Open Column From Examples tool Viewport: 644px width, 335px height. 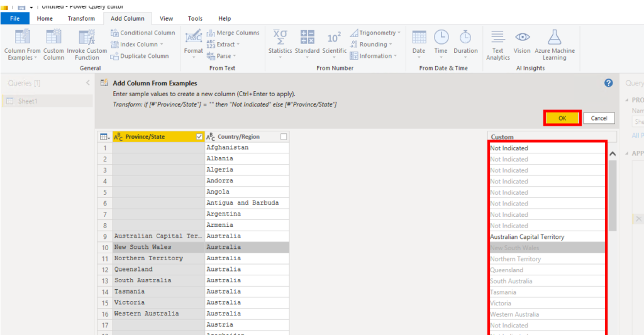pos(22,45)
